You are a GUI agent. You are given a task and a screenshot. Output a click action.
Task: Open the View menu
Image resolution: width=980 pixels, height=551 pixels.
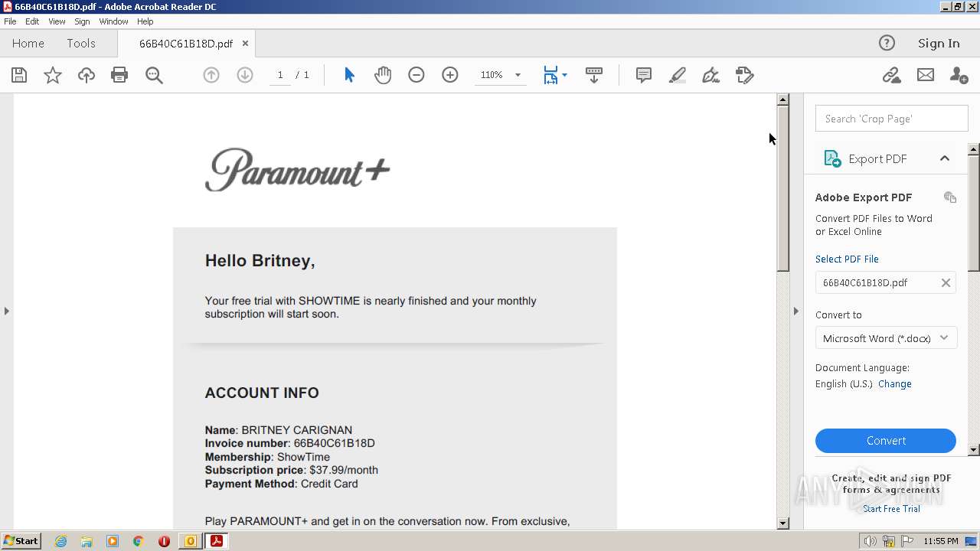click(x=57, y=21)
